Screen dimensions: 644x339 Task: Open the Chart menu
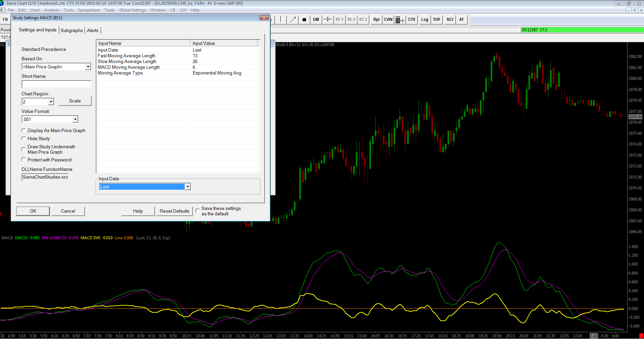[x=35, y=10]
